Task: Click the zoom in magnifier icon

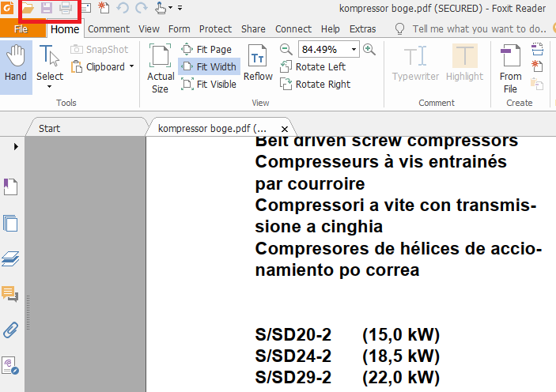Action: pos(369,49)
